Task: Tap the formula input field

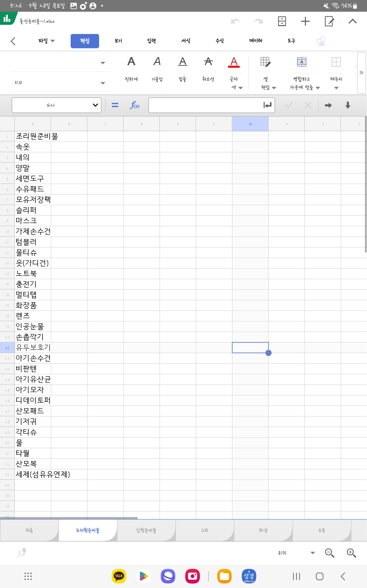Action: click(205, 105)
